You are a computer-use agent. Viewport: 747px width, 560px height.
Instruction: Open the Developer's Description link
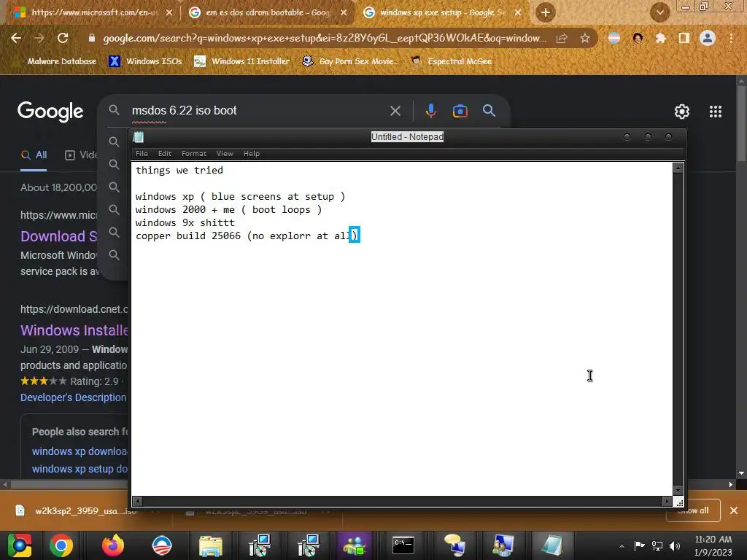point(74,397)
